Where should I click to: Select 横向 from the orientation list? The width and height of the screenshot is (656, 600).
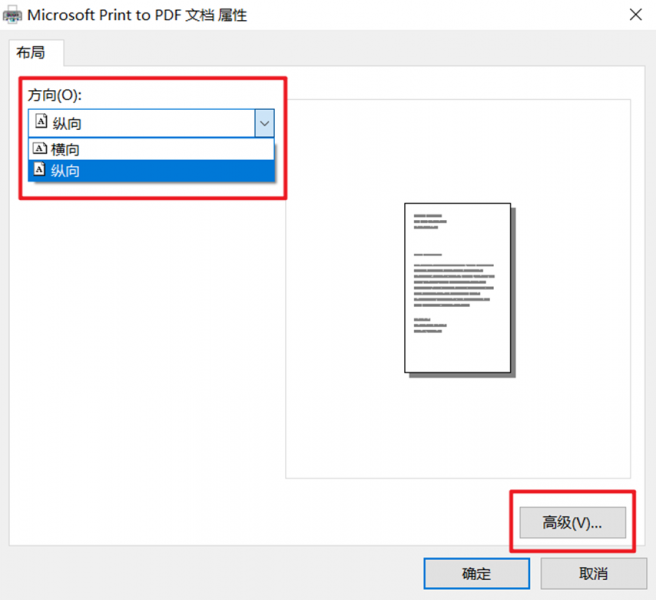[151, 149]
